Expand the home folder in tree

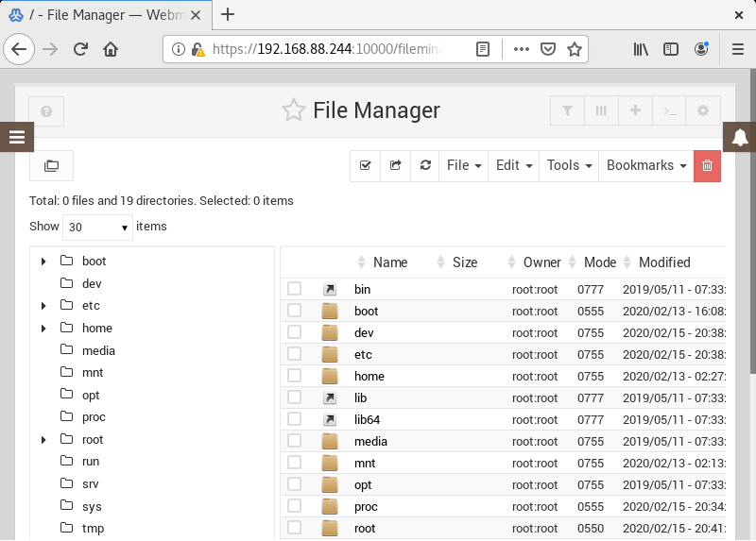(43, 328)
